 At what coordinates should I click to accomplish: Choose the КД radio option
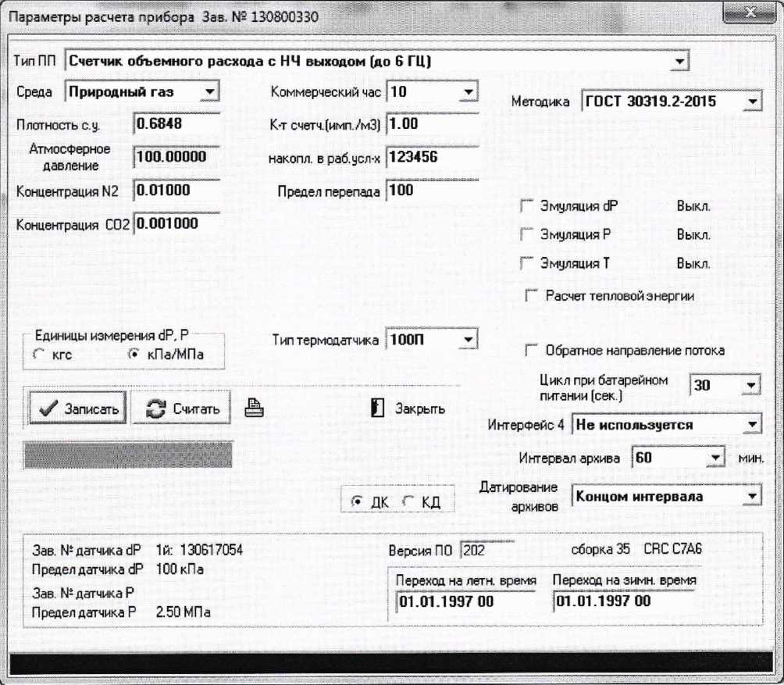(408, 501)
